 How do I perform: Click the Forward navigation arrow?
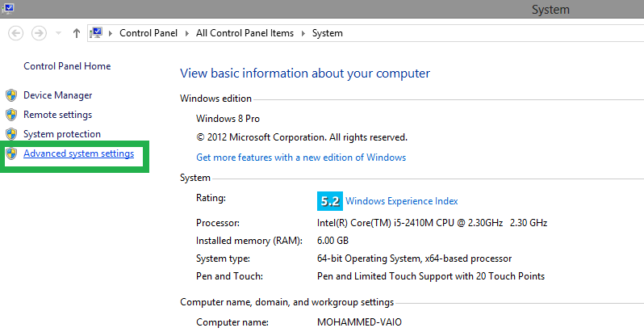39,33
